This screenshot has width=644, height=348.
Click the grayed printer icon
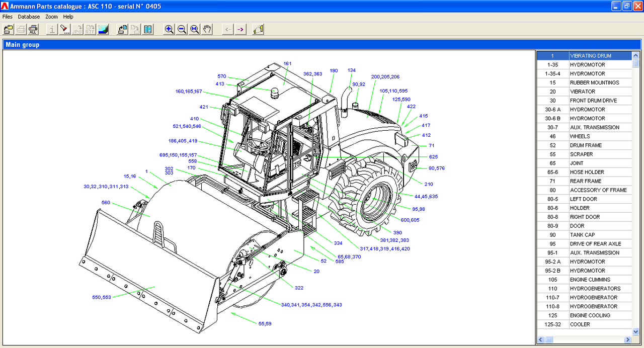(x=21, y=30)
